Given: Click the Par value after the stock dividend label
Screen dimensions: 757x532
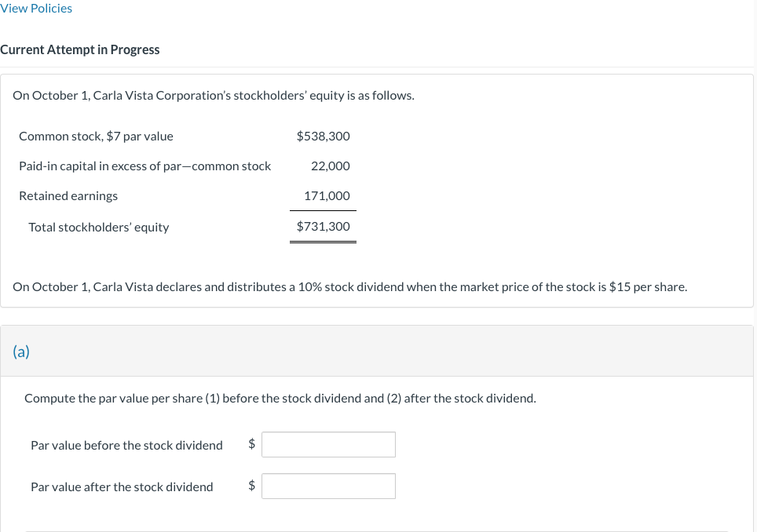Looking at the screenshot, I should tap(122, 486).
